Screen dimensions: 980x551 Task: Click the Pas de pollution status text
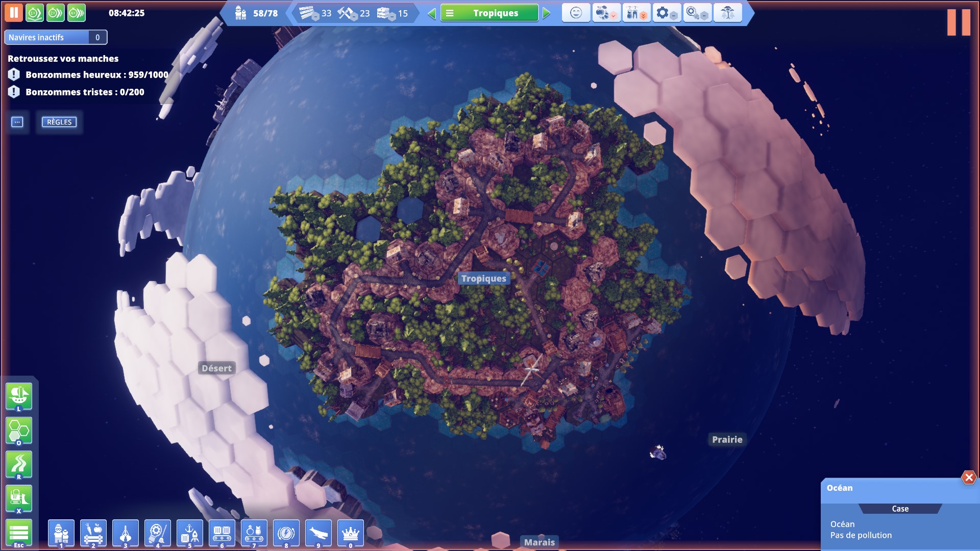(x=861, y=535)
